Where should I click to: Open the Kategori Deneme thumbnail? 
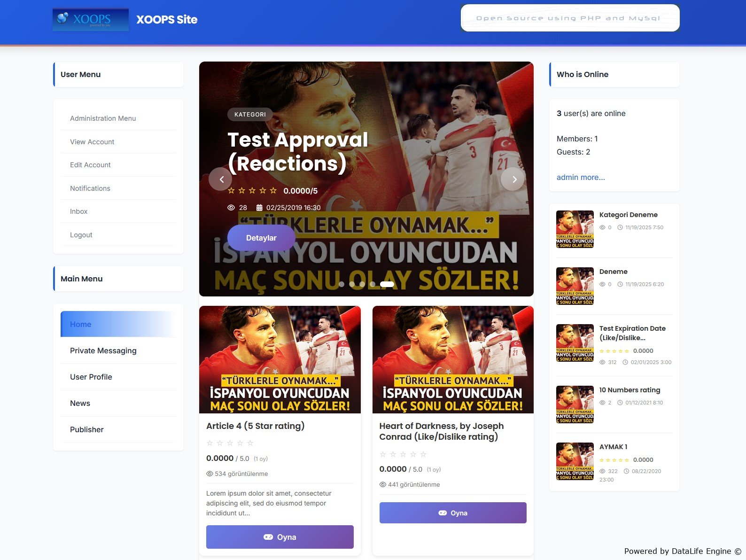(575, 229)
